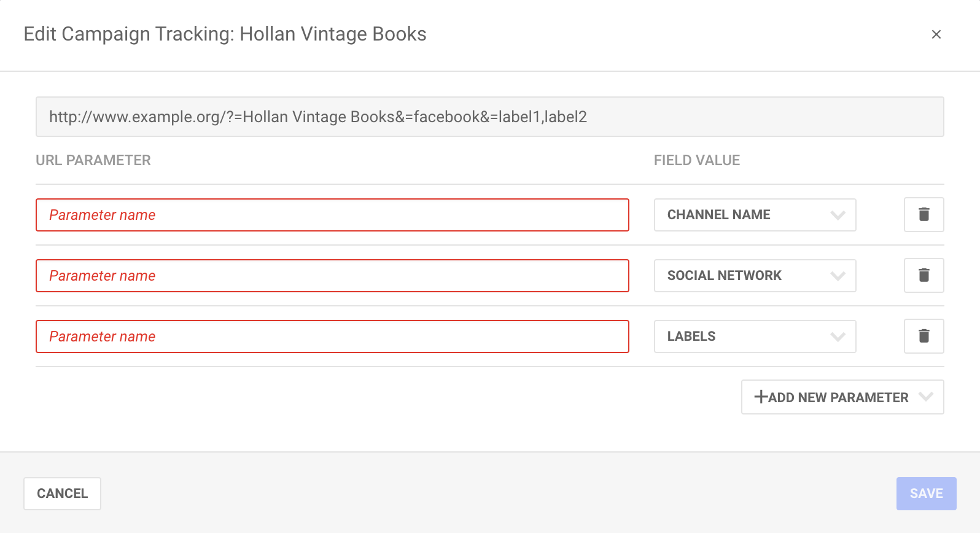Image resolution: width=980 pixels, height=533 pixels.
Task: Delete the Social Network parameter row
Action: tap(924, 275)
